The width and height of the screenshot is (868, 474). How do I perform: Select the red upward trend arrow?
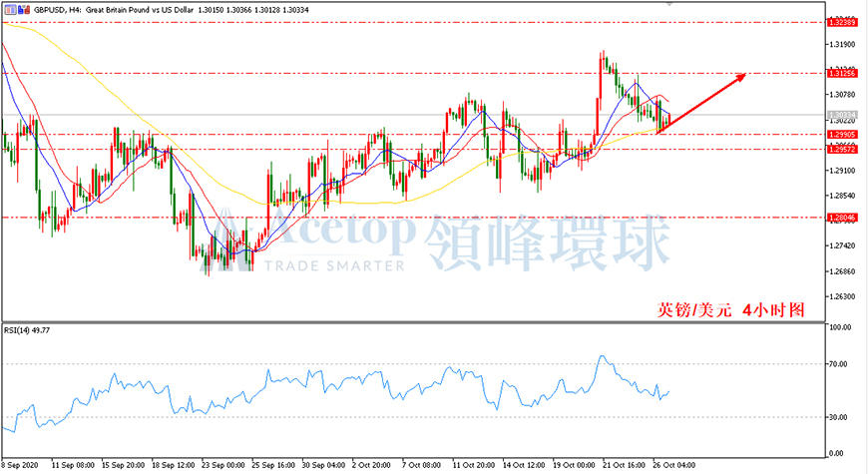click(700, 104)
